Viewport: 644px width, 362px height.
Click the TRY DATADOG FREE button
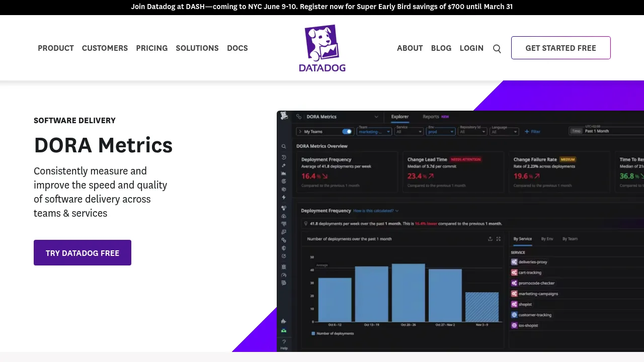pyautogui.click(x=83, y=252)
